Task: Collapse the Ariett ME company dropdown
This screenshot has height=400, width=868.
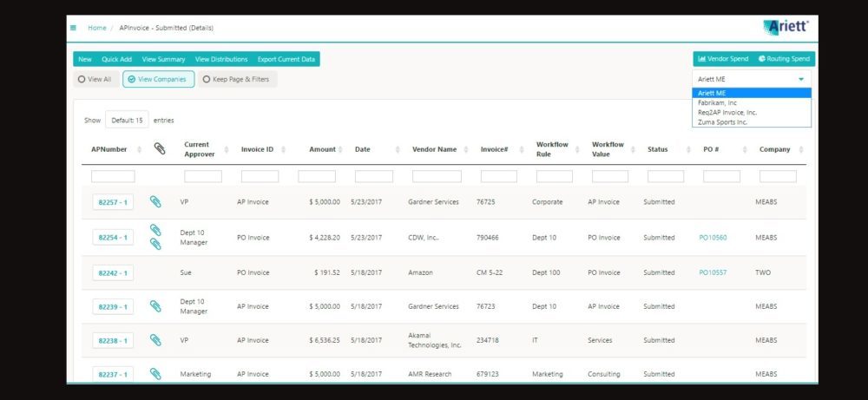Action: [x=752, y=79]
